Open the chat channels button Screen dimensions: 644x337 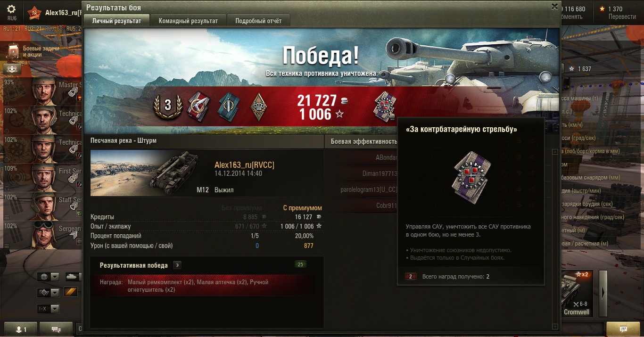tap(56, 329)
